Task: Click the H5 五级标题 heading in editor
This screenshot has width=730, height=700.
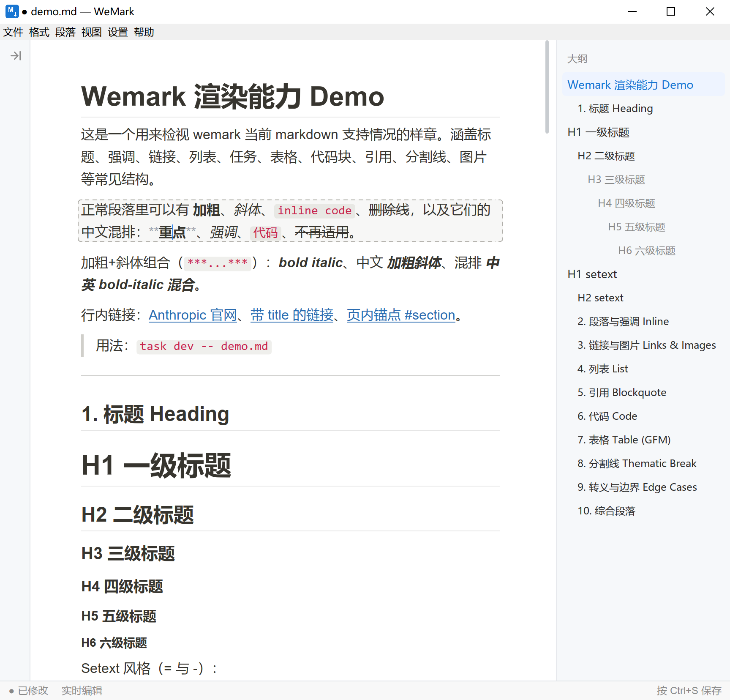Action: pyautogui.click(x=119, y=616)
